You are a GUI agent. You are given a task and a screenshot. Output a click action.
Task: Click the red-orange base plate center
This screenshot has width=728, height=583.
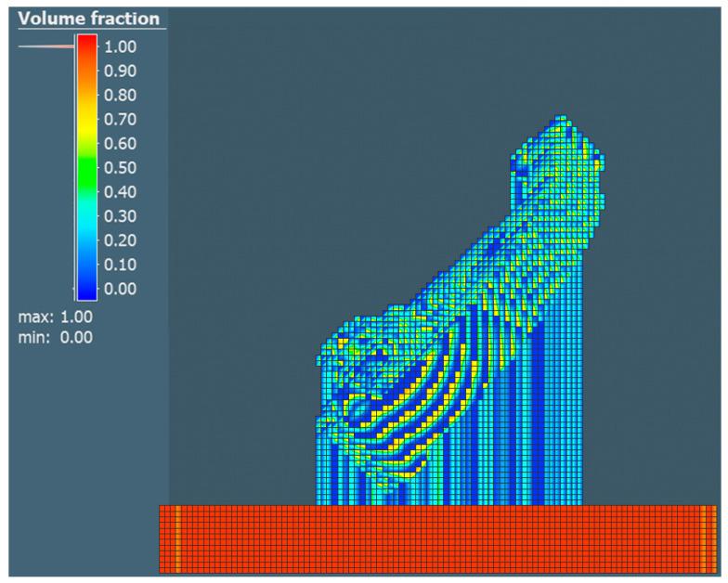click(438, 538)
